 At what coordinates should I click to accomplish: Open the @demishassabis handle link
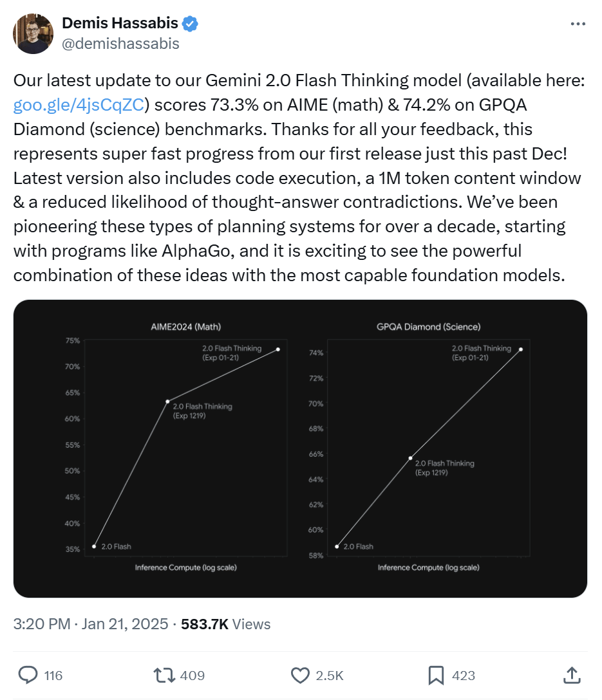tap(120, 44)
